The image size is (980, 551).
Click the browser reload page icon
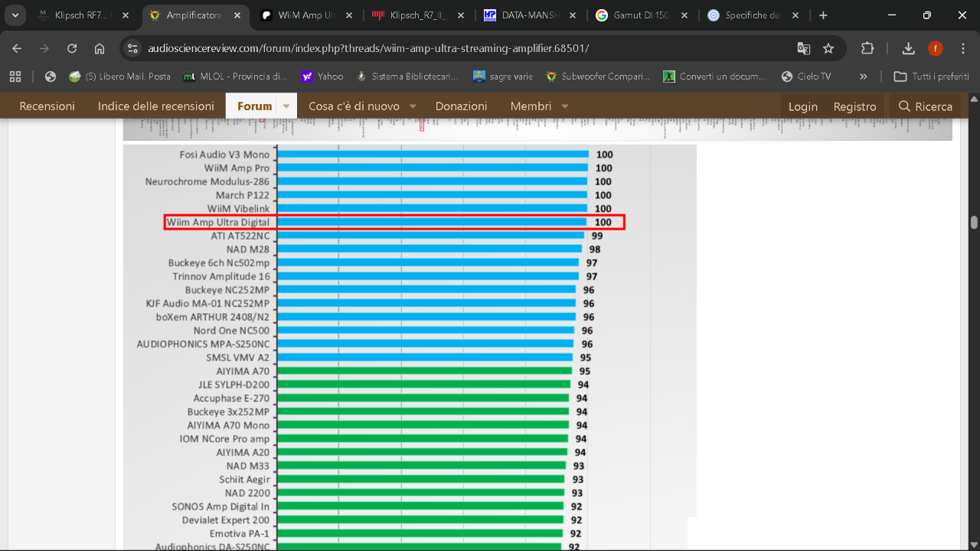tap(72, 48)
